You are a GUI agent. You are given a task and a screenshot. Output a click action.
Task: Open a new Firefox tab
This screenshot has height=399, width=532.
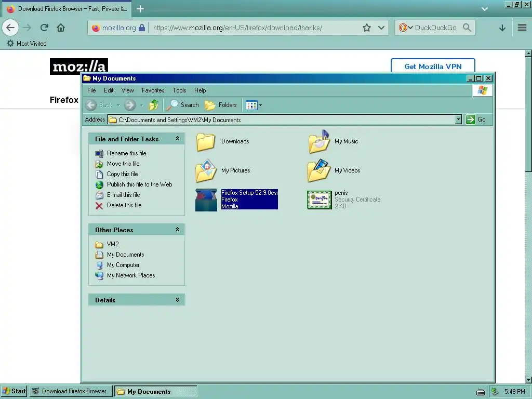[x=140, y=9]
